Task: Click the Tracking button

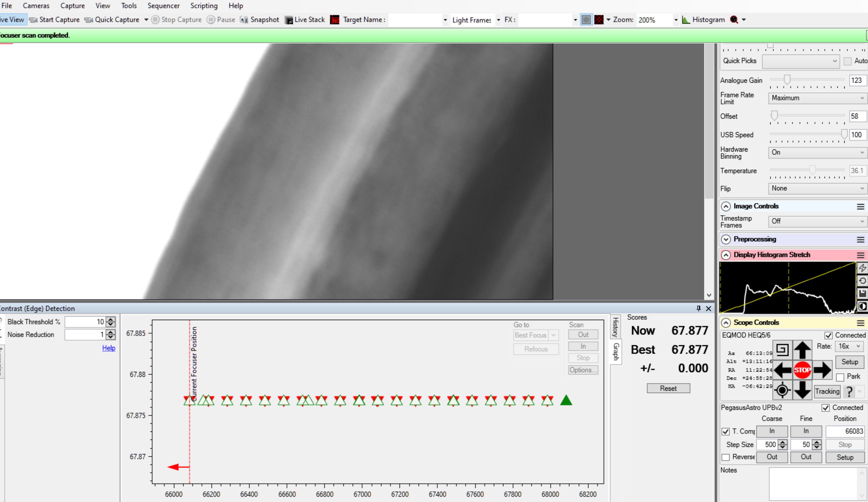Action: pos(827,391)
